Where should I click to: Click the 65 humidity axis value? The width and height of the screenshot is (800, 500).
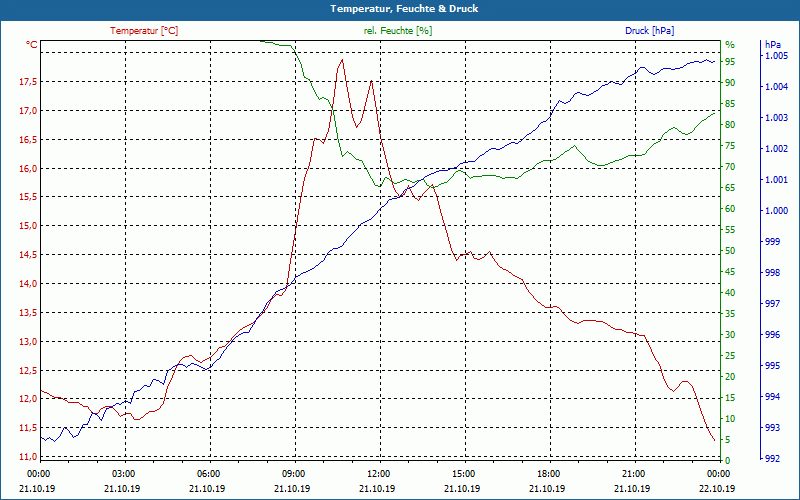tap(730, 188)
